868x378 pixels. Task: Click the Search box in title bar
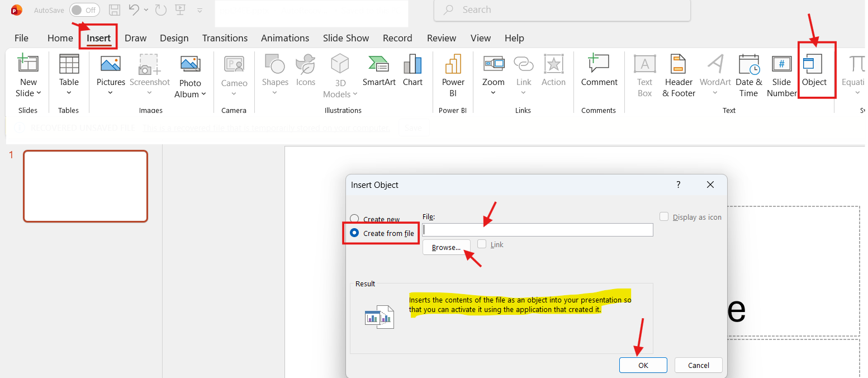coord(562,10)
